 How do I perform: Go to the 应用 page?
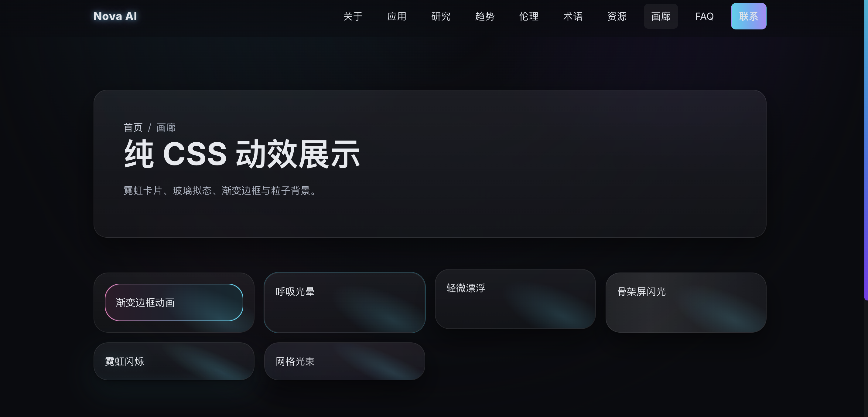[397, 16]
